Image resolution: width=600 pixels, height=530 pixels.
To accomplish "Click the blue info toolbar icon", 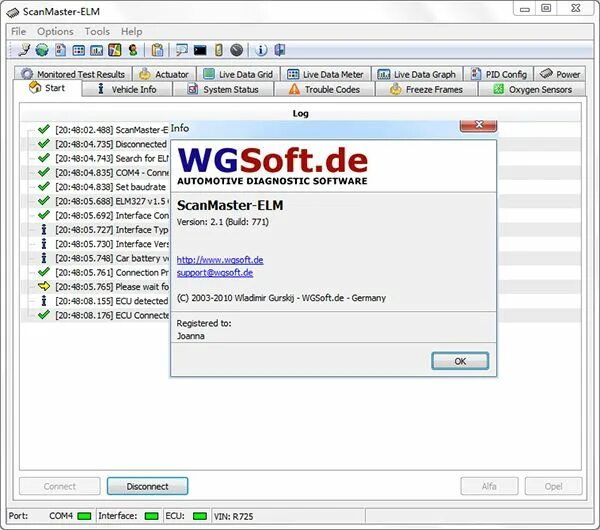I will (261, 50).
